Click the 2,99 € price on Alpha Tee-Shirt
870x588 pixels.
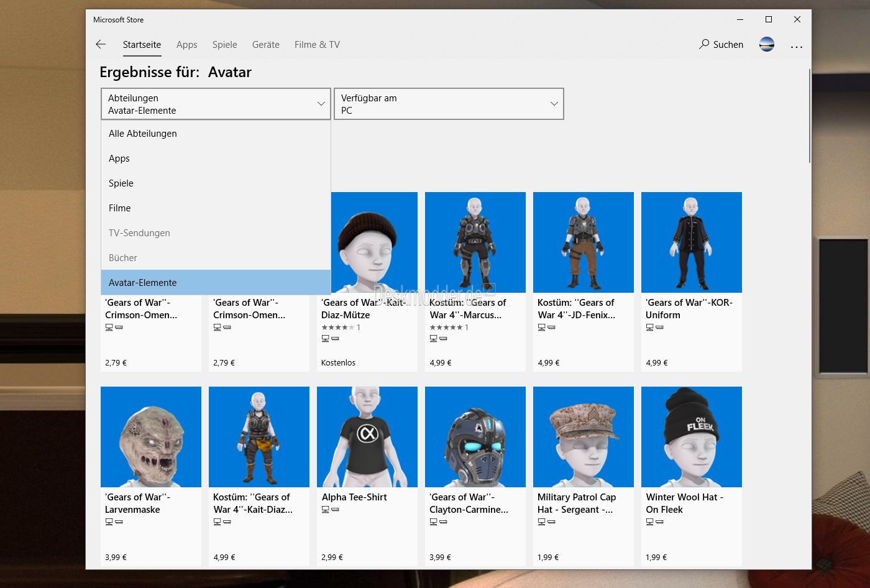pos(332,558)
